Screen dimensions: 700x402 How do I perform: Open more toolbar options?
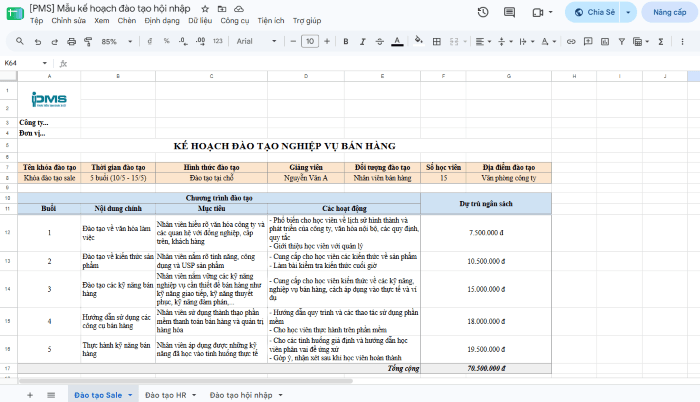click(x=682, y=42)
